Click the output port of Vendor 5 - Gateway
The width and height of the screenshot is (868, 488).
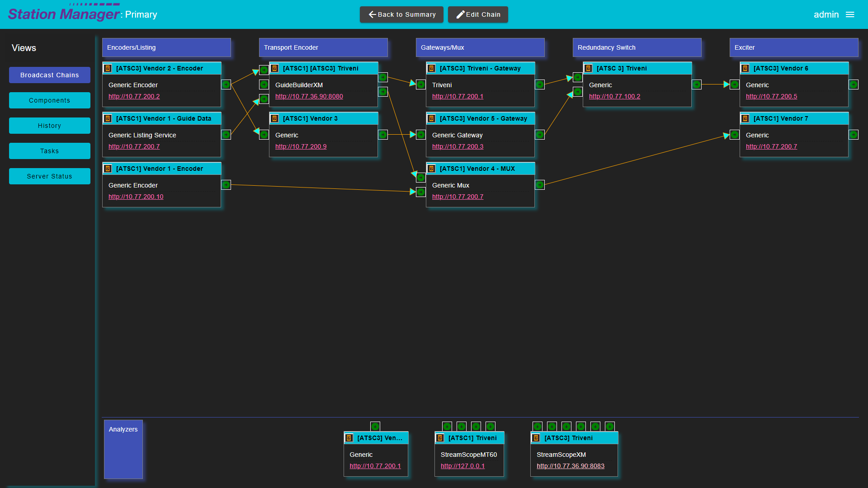pyautogui.click(x=540, y=135)
